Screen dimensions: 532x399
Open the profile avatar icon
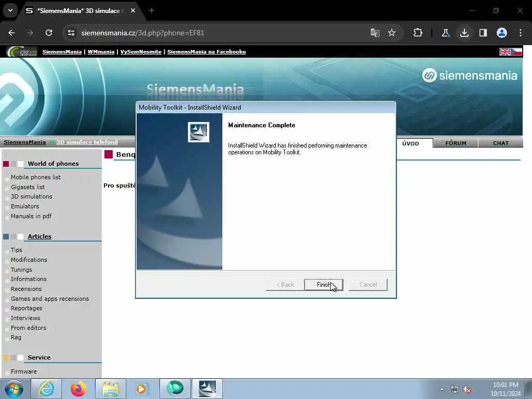tap(502, 33)
